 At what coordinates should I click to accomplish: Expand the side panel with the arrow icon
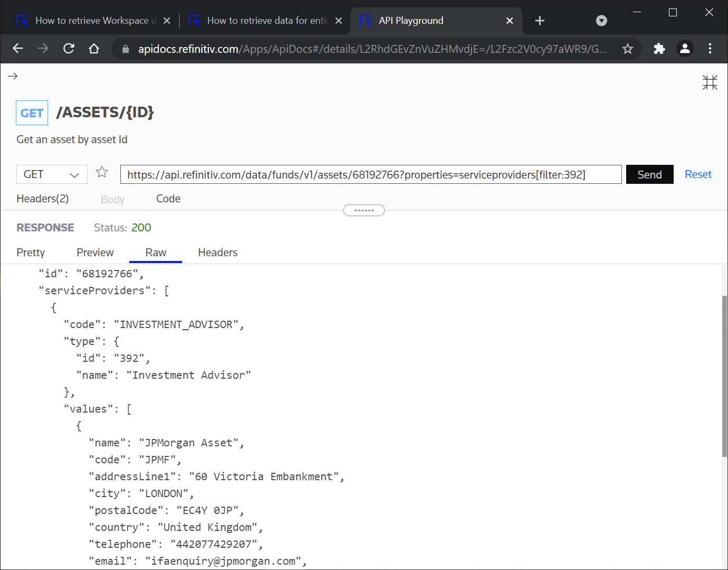[x=13, y=76]
